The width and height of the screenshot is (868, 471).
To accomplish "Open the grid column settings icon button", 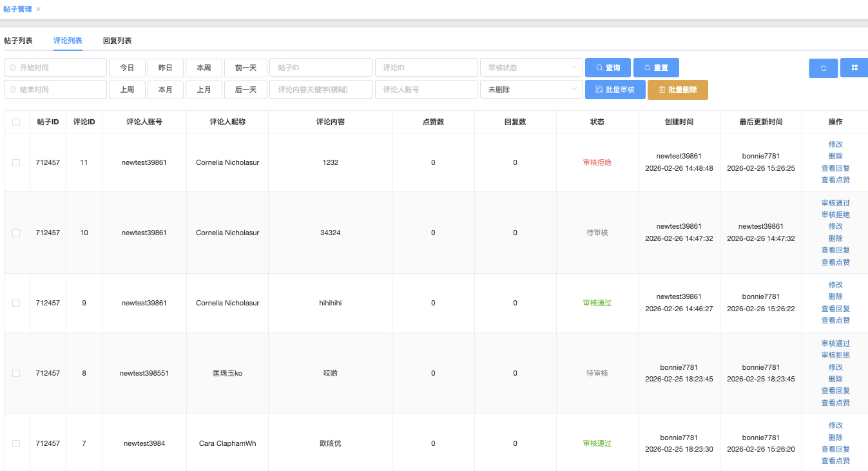I will pyautogui.click(x=854, y=68).
